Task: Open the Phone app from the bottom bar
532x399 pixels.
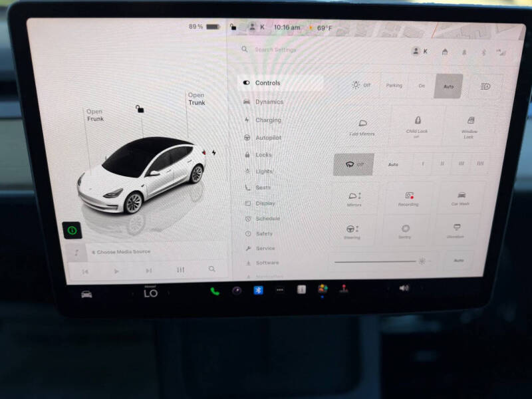Action: tap(213, 291)
